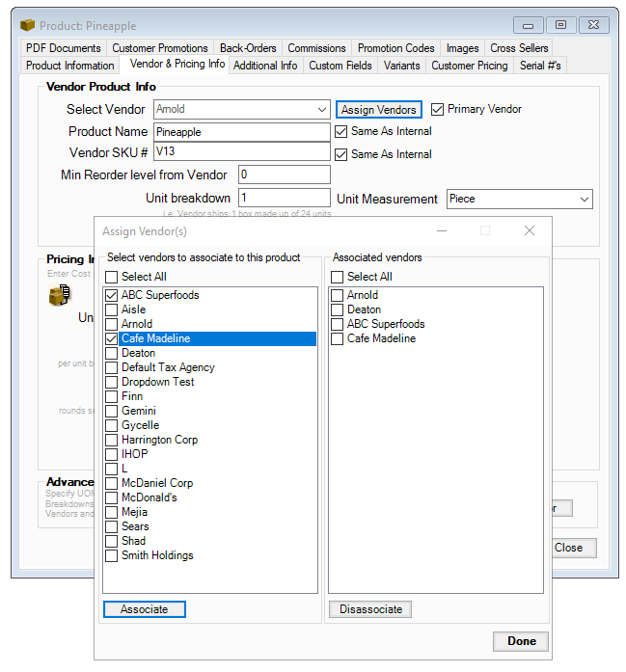The image size is (626, 672).
Task: Click the pricing box icon under Enter Cost
Action: pos(59,296)
